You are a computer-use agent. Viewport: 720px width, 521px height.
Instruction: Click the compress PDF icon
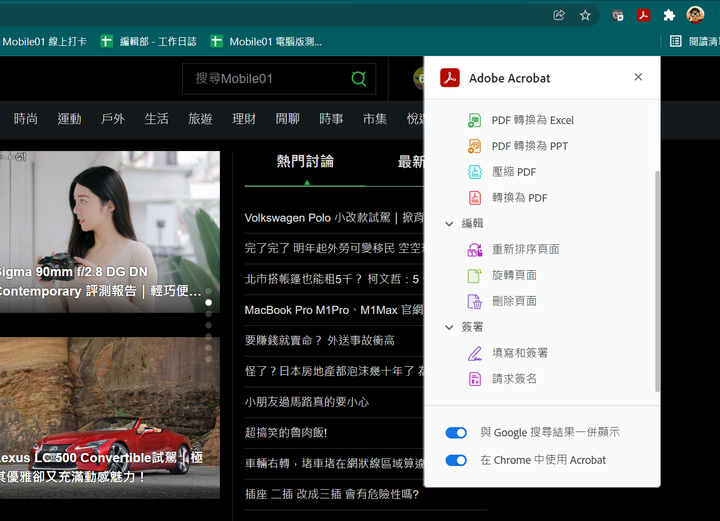474,172
